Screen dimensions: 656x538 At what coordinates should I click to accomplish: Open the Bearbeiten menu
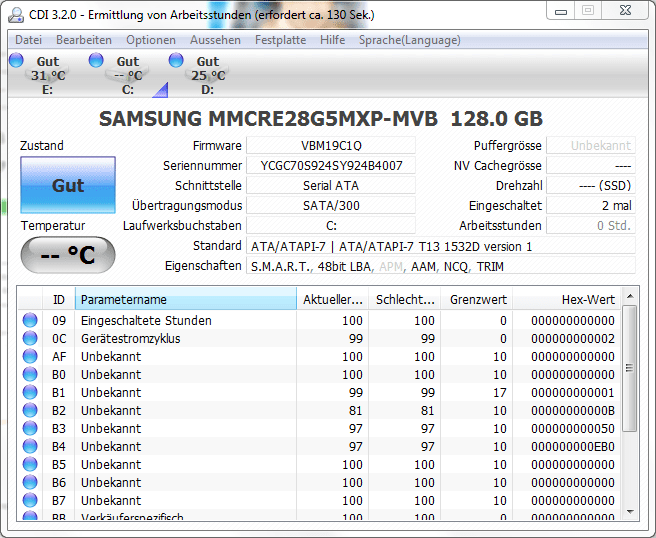84,40
